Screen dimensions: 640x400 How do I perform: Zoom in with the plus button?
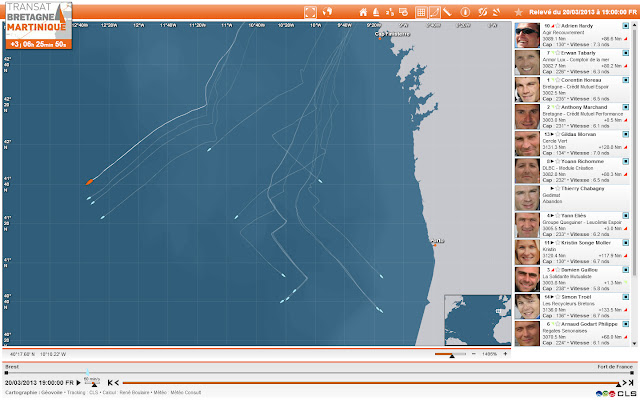coord(505,354)
